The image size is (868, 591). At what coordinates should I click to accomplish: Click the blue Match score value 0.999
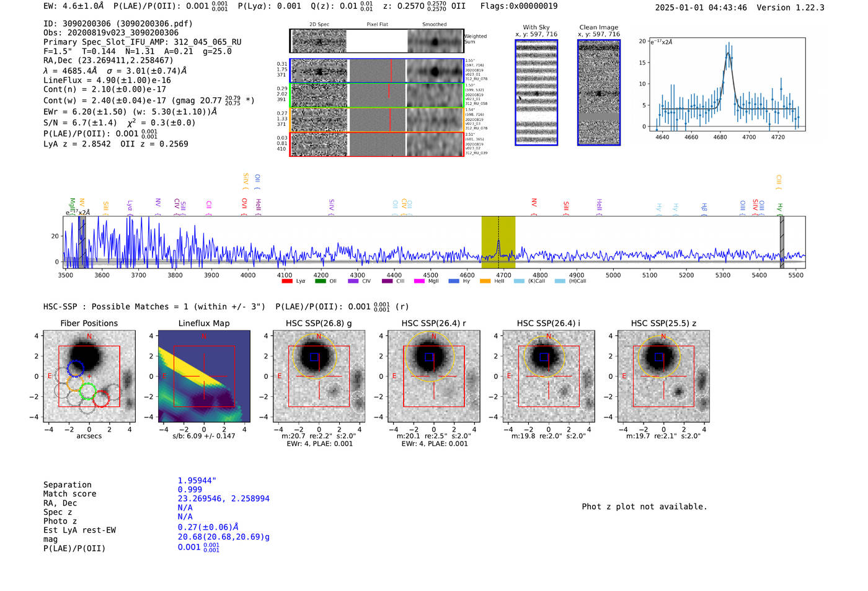point(190,489)
